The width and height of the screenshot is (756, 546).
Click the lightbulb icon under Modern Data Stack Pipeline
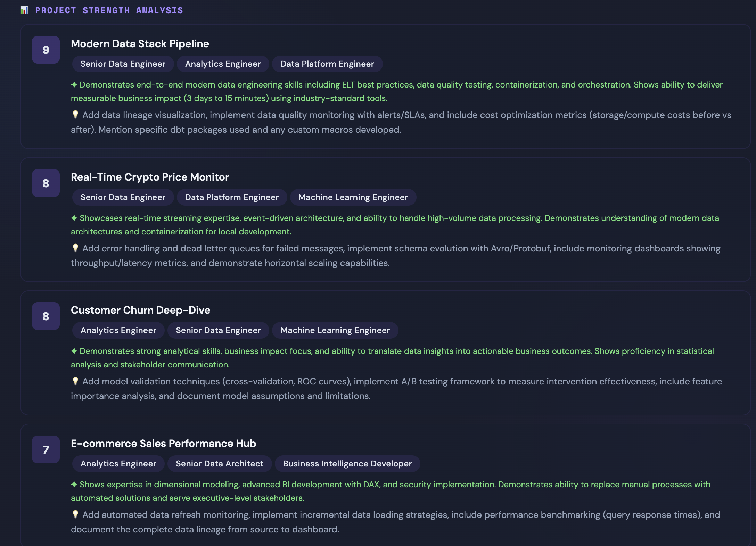pos(75,115)
